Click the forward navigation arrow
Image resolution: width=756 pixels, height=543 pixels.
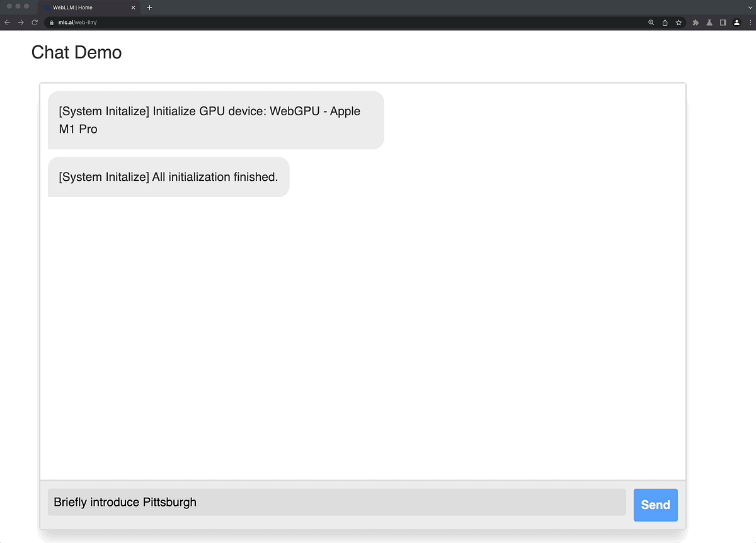(21, 21)
